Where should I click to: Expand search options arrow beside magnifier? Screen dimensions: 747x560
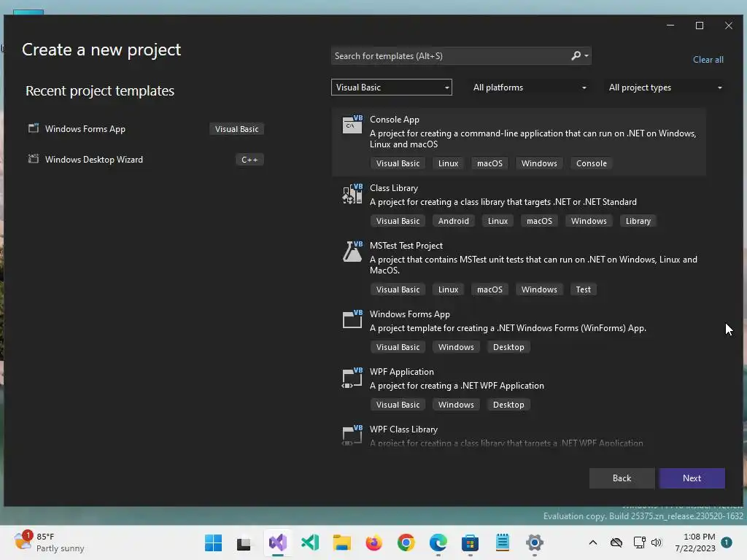[587, 55]
